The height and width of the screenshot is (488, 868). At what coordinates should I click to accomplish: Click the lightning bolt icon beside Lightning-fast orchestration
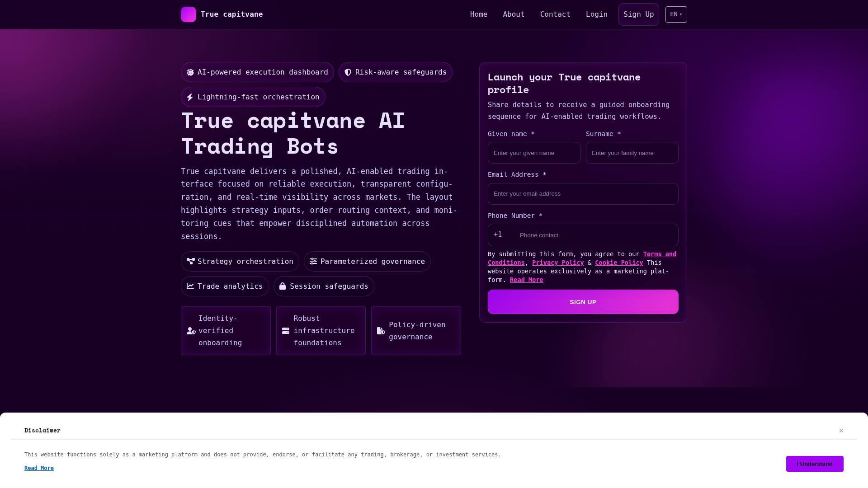click(190, 97)
